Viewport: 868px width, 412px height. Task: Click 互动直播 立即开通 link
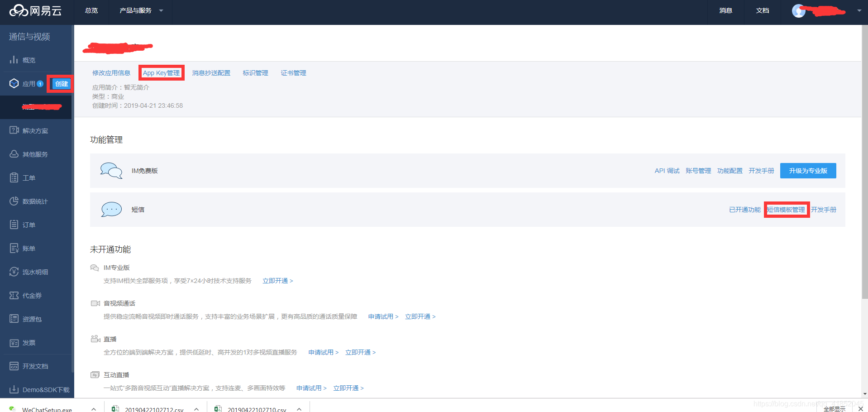(348, 388)
